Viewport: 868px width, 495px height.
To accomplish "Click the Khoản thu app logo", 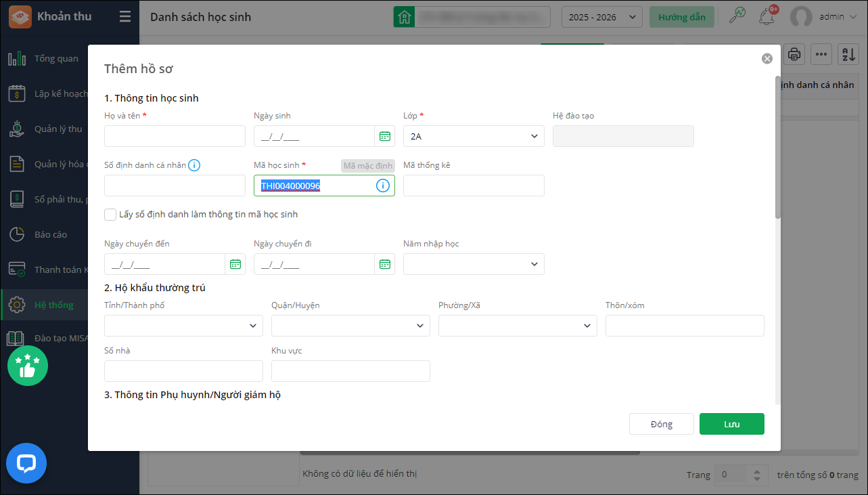I will click(x=21, y=17).
